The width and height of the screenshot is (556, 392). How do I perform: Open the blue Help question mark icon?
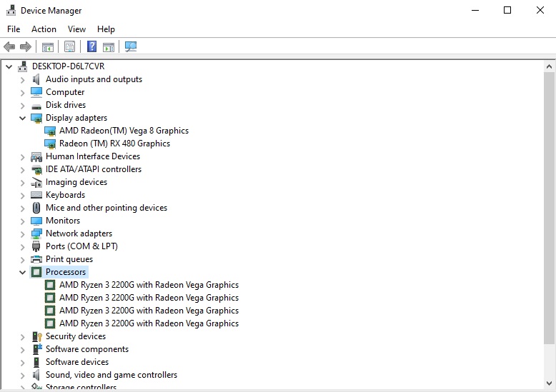91,47
